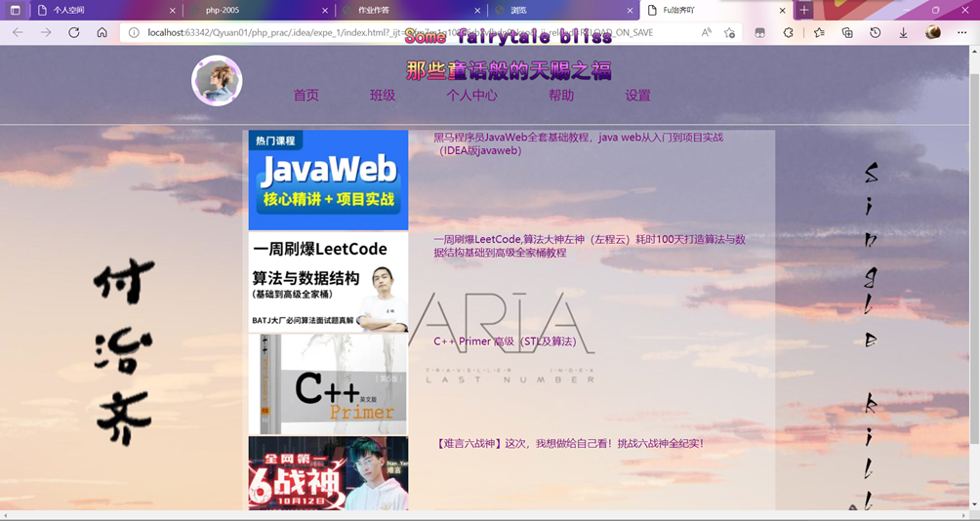Open the JavaWeb course thumbnail
The image size is (980, 521).
(328, 180)
